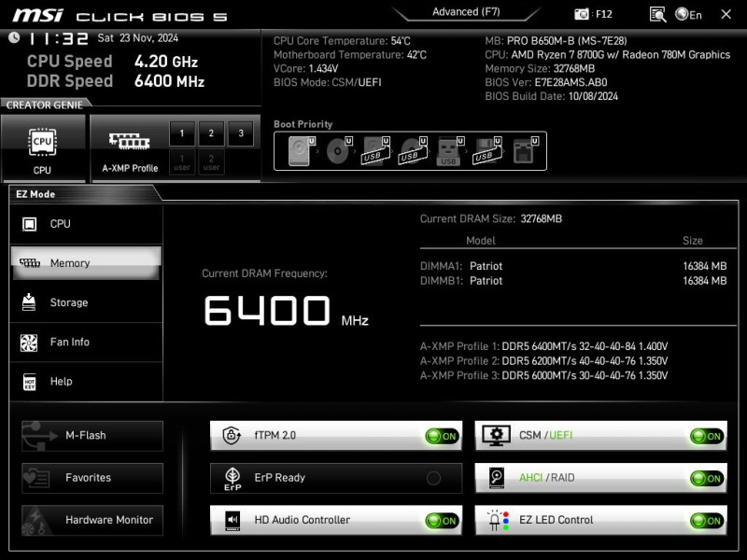Click the AHCI/RAID hard drive icon
Screen dimensions: 747x560
(497, 478)
